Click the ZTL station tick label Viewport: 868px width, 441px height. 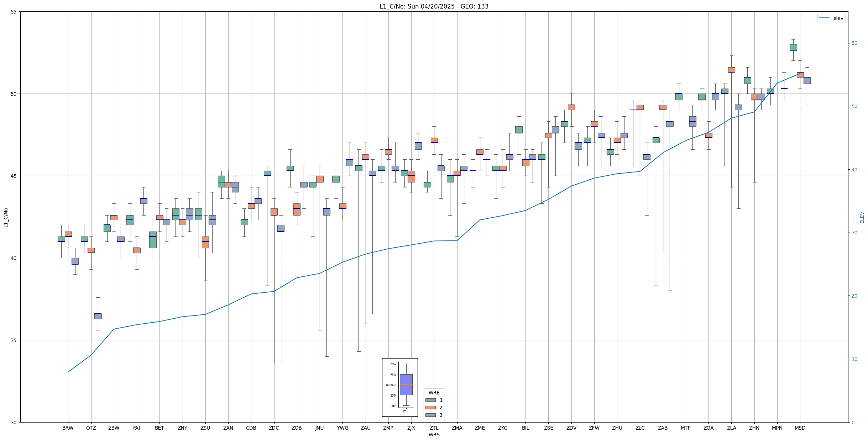434,428
